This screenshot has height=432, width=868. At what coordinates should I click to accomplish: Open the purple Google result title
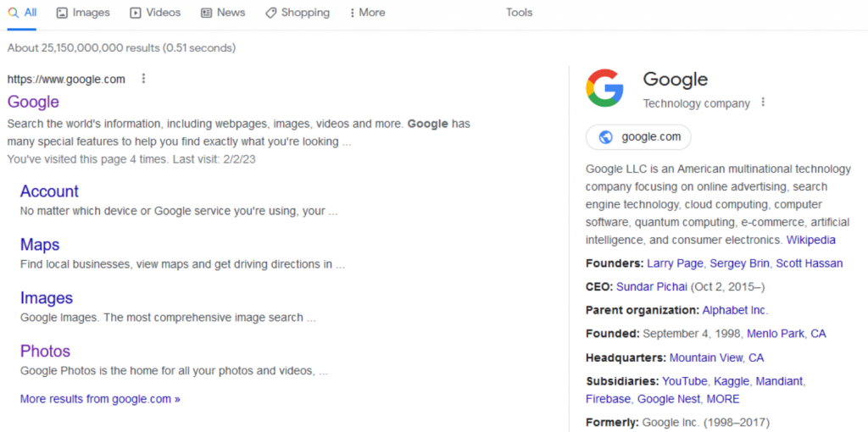point(33,102)
